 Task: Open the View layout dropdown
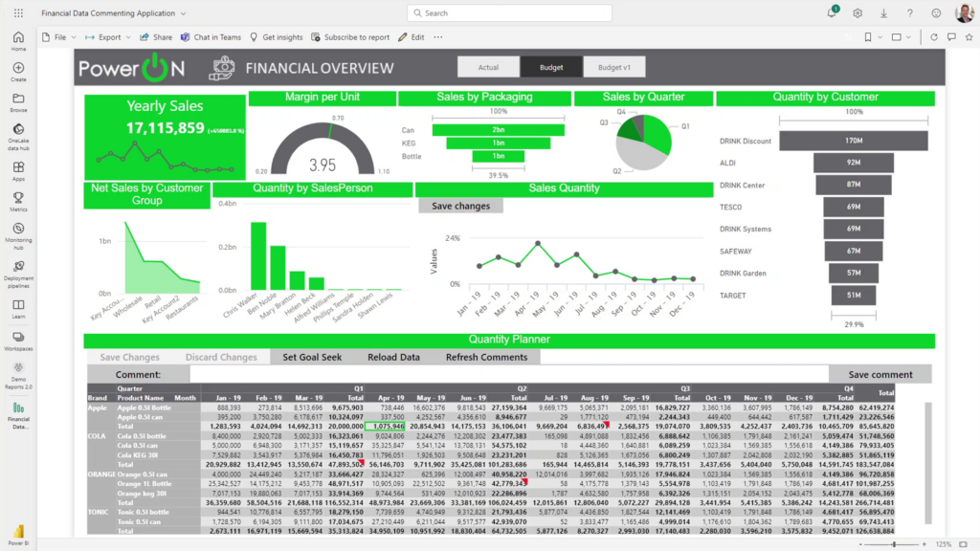tap(901, 37)
